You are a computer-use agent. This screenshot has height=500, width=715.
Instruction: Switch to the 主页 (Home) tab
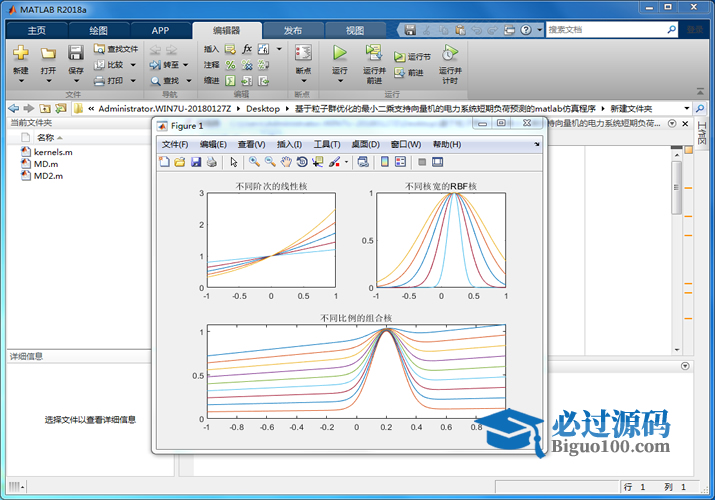37,31
